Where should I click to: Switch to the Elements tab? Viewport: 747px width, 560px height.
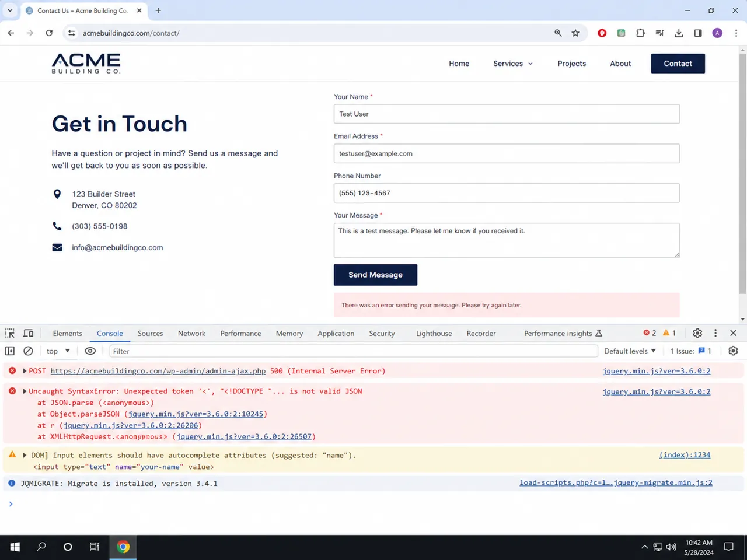click(67, 334)
